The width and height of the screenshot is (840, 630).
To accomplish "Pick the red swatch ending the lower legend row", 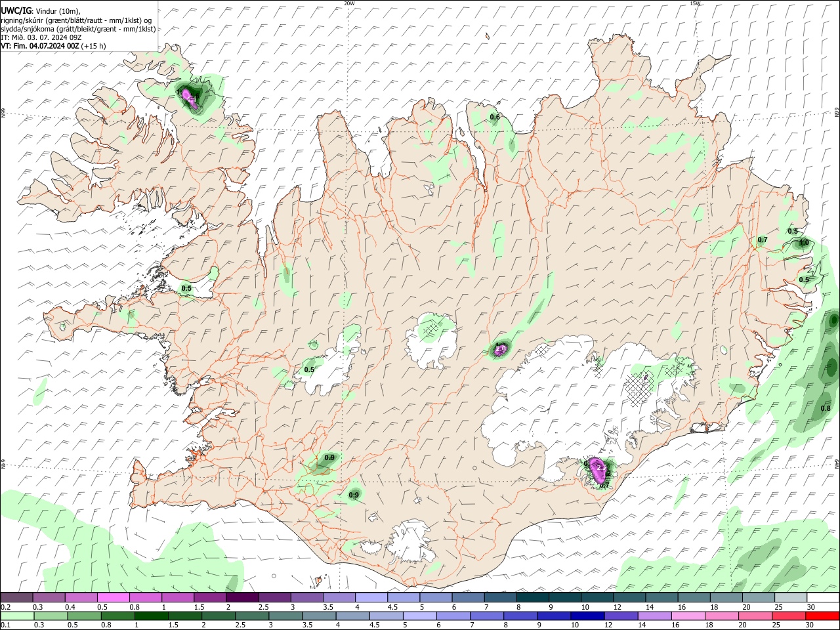I will pyautogui.click(x=822, y=616).
